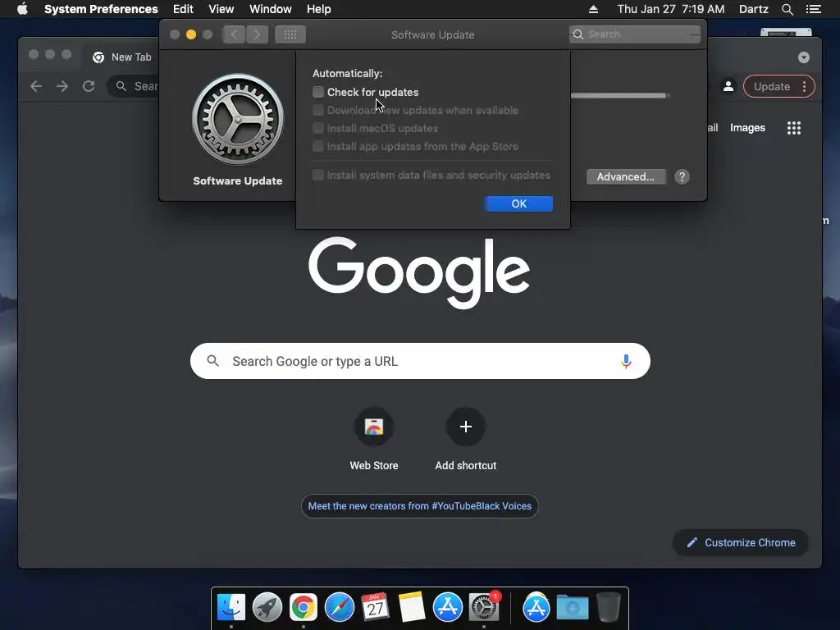840x630 pixels.
Task: Open the YouTubeBlack Voices promo link
Action: click(x=419, y=505)
